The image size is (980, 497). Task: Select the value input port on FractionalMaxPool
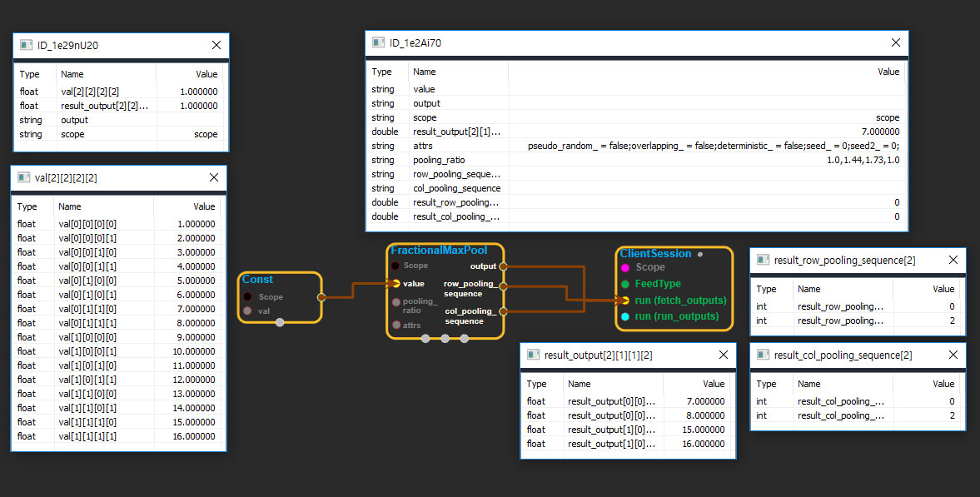395,284
